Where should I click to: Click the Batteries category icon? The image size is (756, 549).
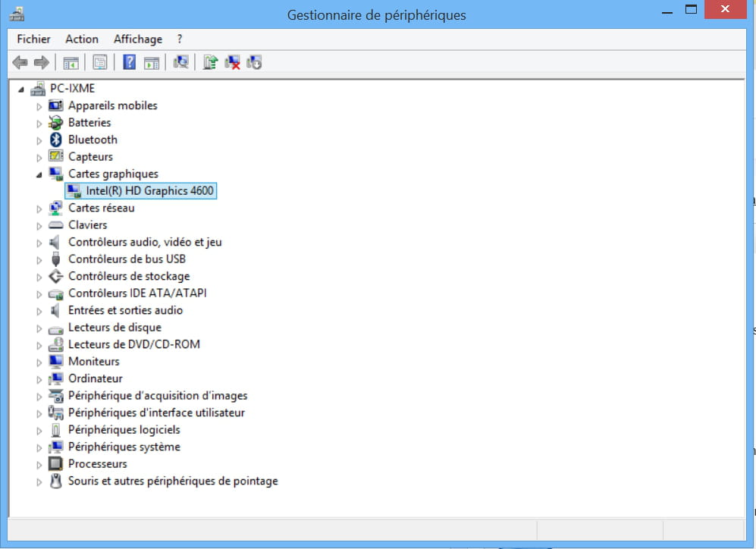point(55,122)
